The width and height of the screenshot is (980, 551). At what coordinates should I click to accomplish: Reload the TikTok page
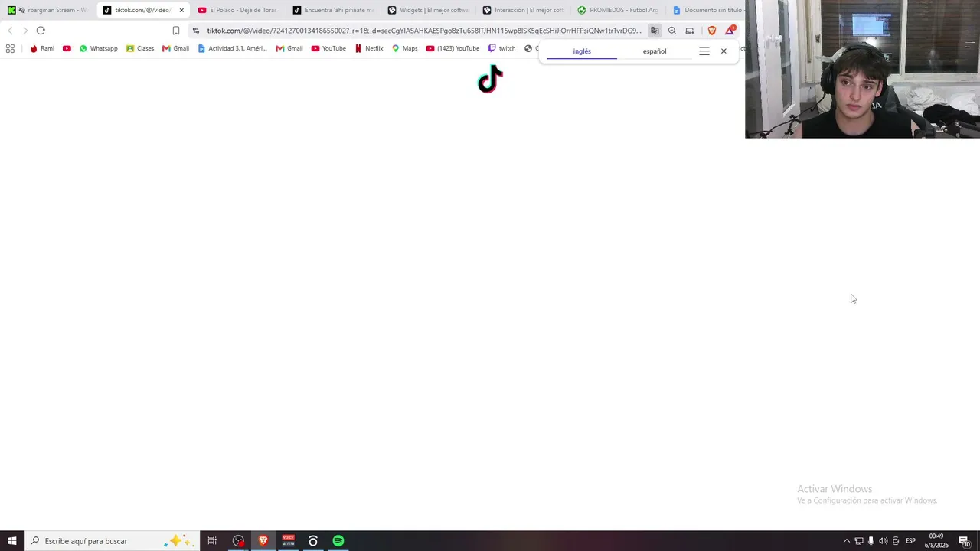[41, 31]
